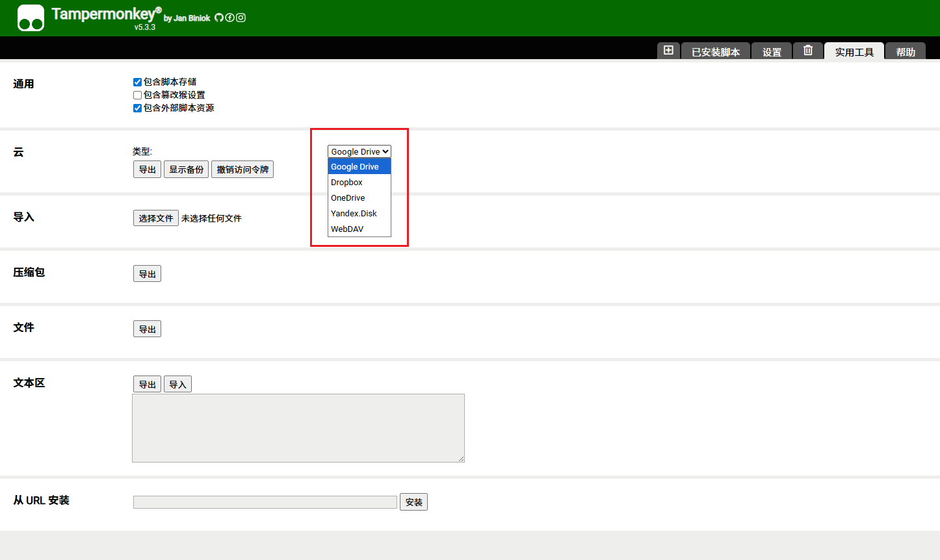The width and height of the screenshot is (940, 560).
Task: Click the 导出 button in the 压缩包 section
Action: (147, 274)
